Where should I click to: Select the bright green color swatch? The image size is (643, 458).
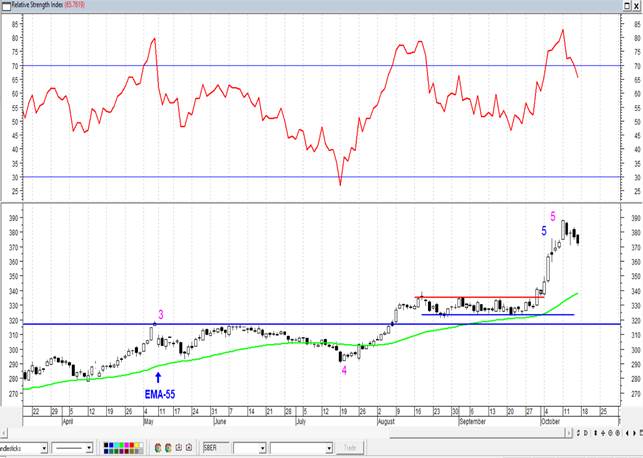pyautogui.click(x=121, y=445)
